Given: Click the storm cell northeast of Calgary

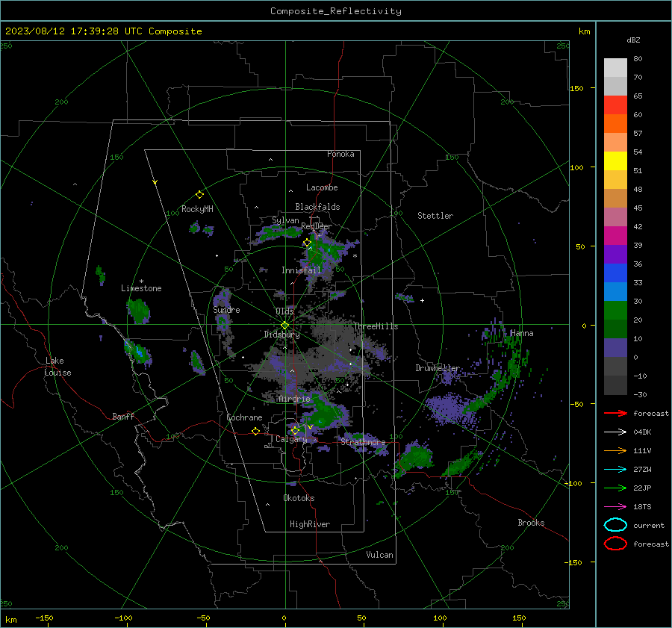Looking at the screenshot, I should coord(323,415).
